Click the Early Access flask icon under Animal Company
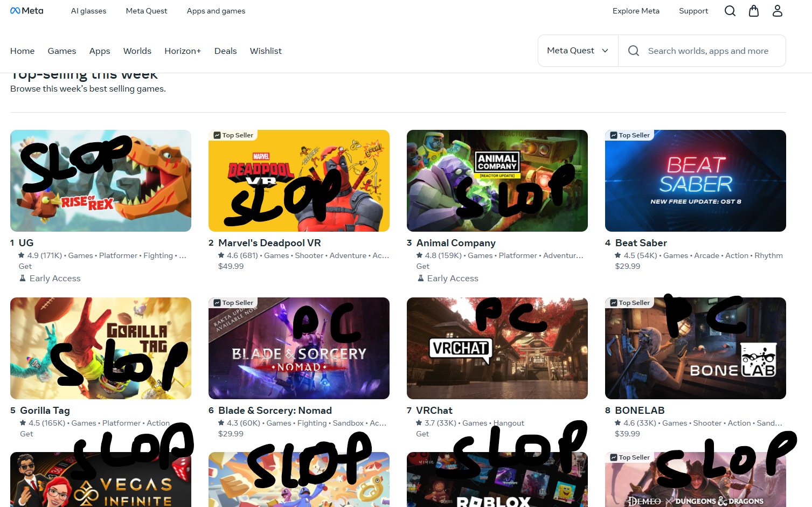This screenshot has width=812, height=507. [x=420, y=279]
